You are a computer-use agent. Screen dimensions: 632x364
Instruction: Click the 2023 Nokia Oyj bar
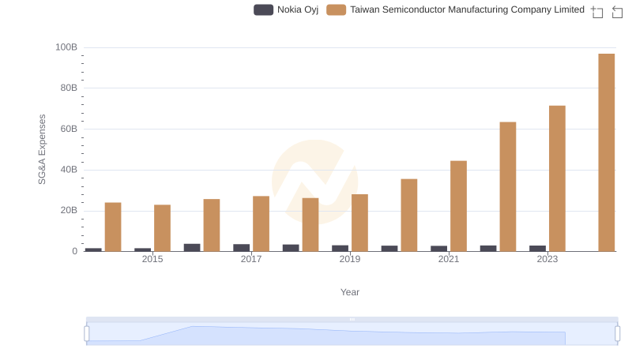pos(538,249)
